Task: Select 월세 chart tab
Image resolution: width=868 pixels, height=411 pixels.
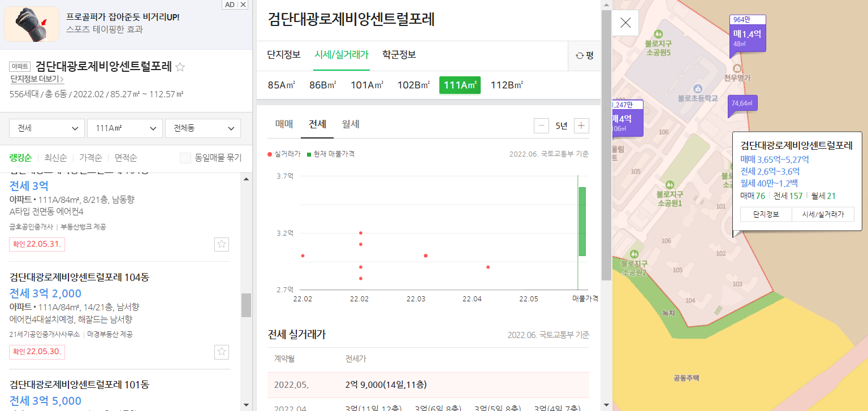Action: (351, 124)
